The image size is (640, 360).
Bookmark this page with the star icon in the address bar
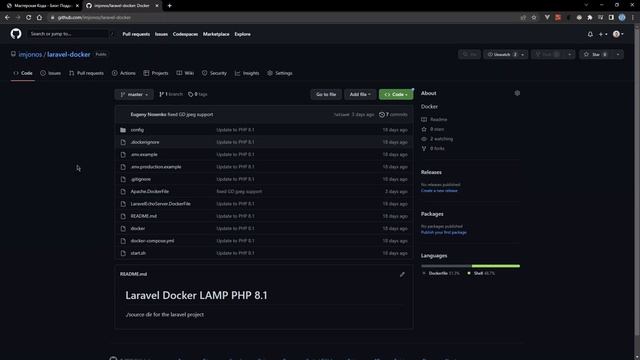pyautogui.click(x=534, y=18)
